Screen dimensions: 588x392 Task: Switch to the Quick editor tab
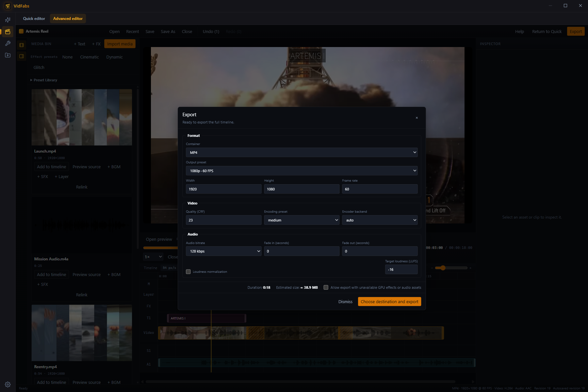coord(34,19)
